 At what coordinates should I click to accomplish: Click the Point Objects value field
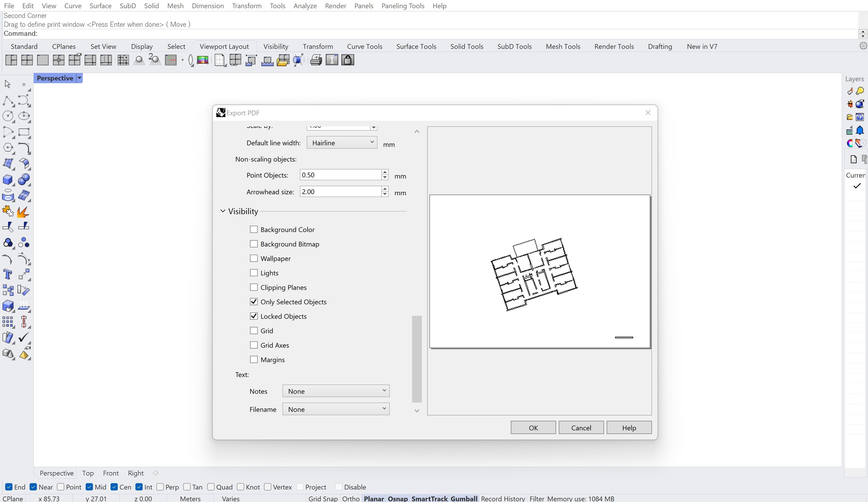click(x=341, y=175)
